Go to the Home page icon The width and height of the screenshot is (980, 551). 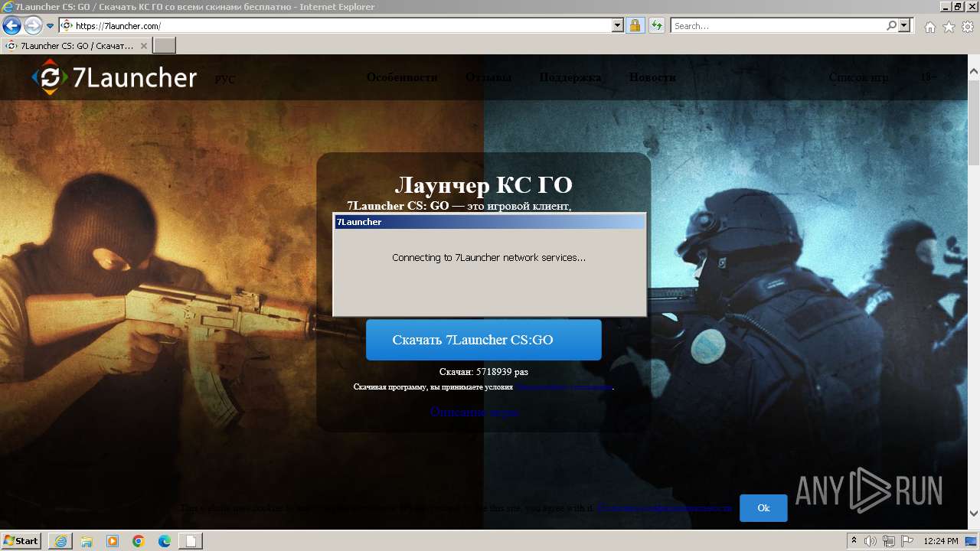(x=929, y=27)
